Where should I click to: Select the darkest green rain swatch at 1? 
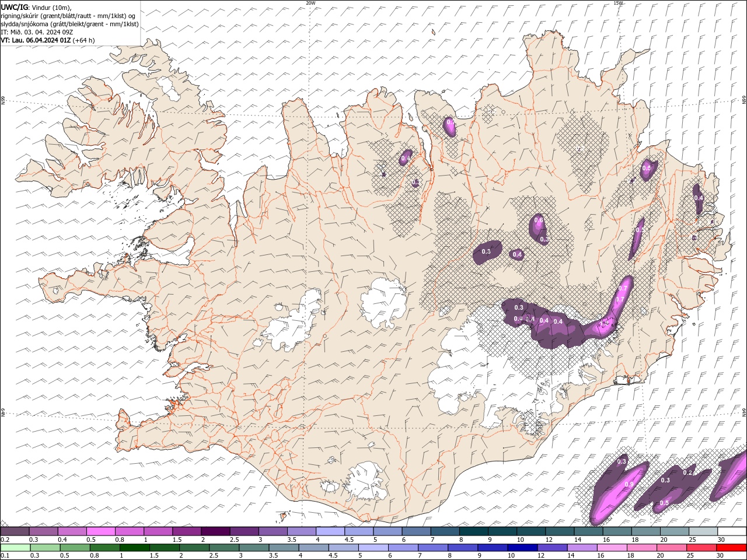point(134,548)
